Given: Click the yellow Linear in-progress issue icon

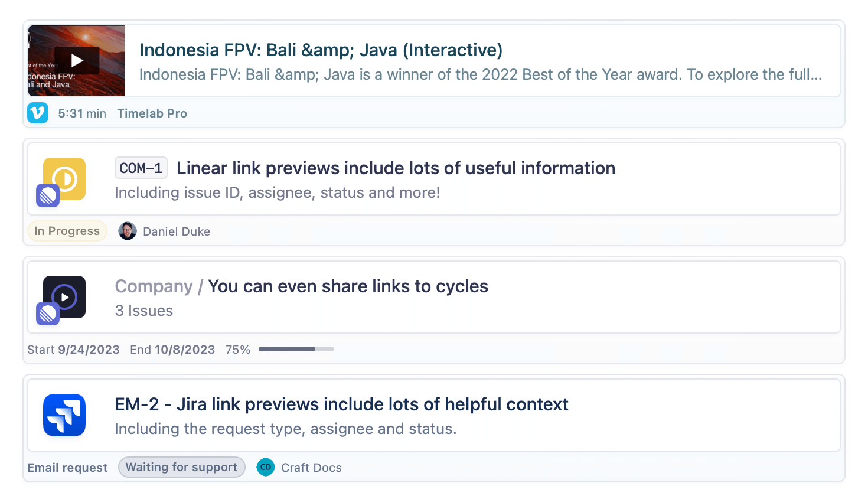Looking at the screenshot, I should (64, 179).
